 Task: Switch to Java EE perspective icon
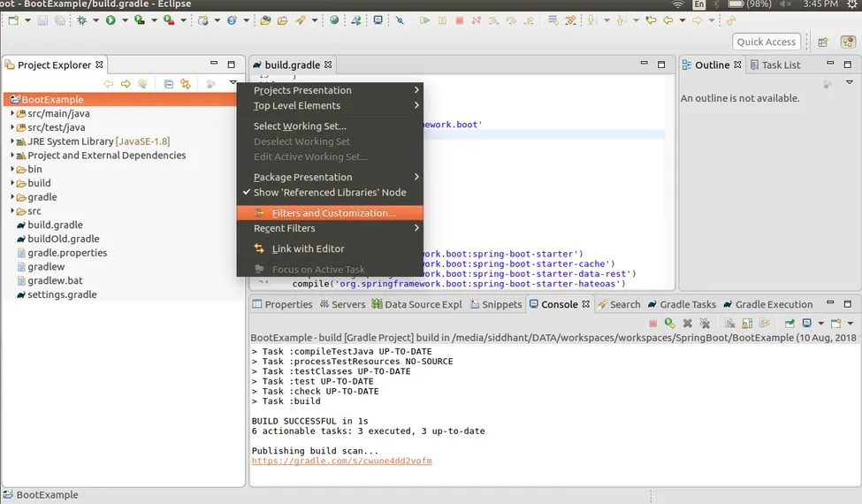(848, 42)
